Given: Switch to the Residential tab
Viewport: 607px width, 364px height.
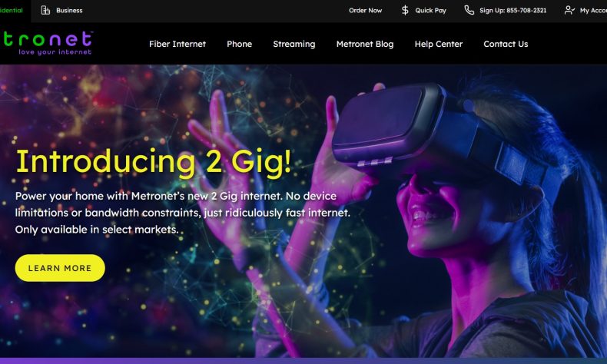Looking at the screenshot, I should (11, 11).
